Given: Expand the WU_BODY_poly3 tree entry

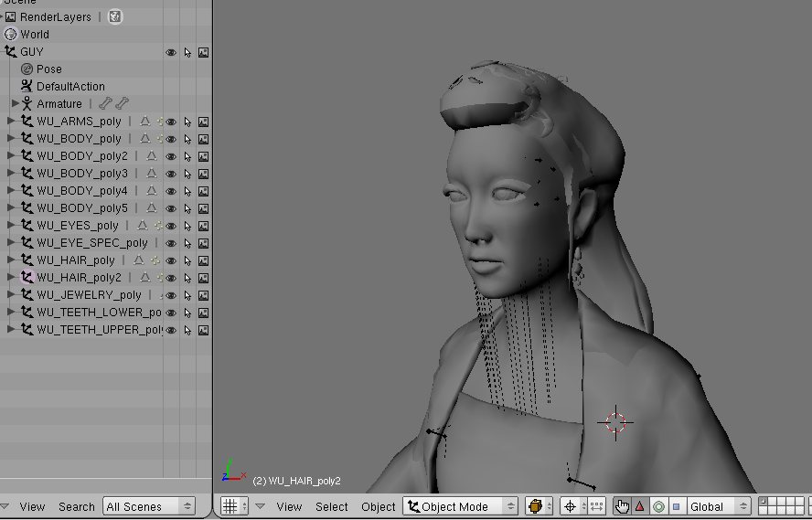Looking at the screenshot, I should [x=11, y=174].
